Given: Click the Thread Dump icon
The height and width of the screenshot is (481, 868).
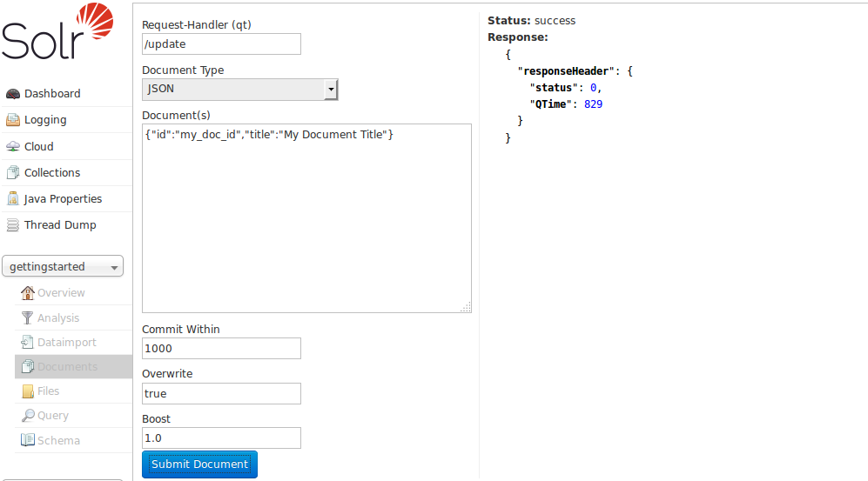Looking at the screenshot, I should coord(13,225).
